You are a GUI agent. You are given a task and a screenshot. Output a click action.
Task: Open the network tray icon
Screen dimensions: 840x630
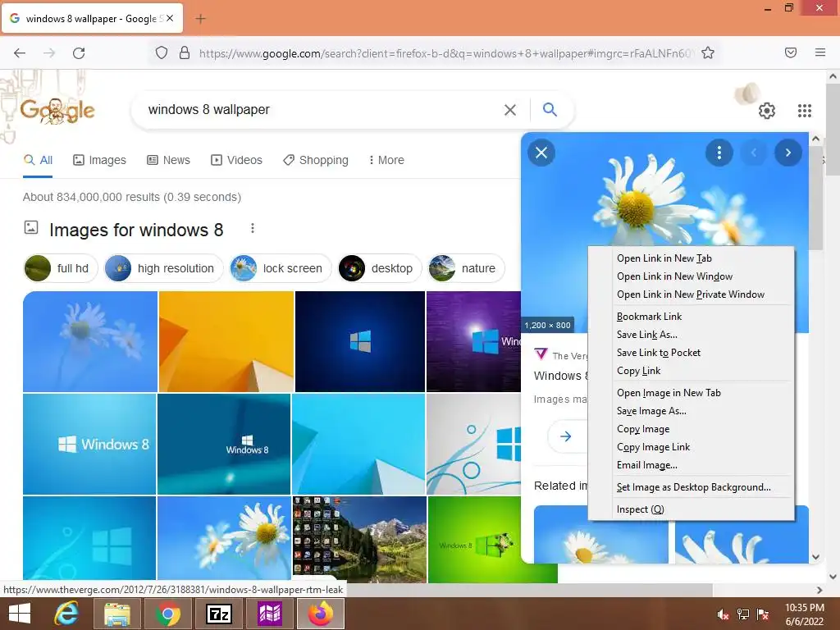pyautogui.click(x=743, y=614)
